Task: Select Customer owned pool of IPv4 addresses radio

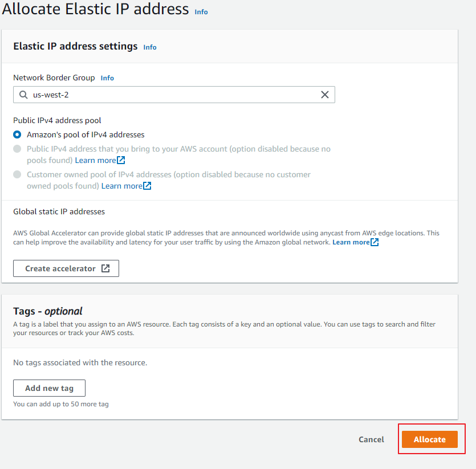Action: click(17, 174)
